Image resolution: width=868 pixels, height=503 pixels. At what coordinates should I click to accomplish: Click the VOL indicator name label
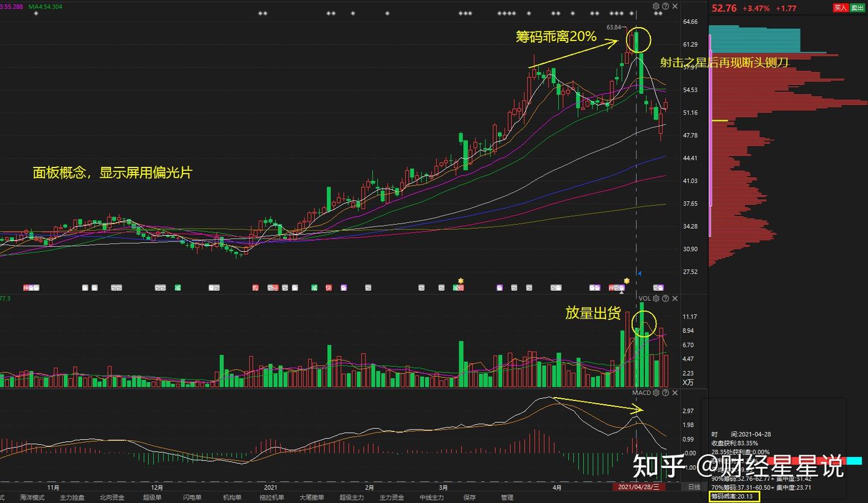[644, 298]
